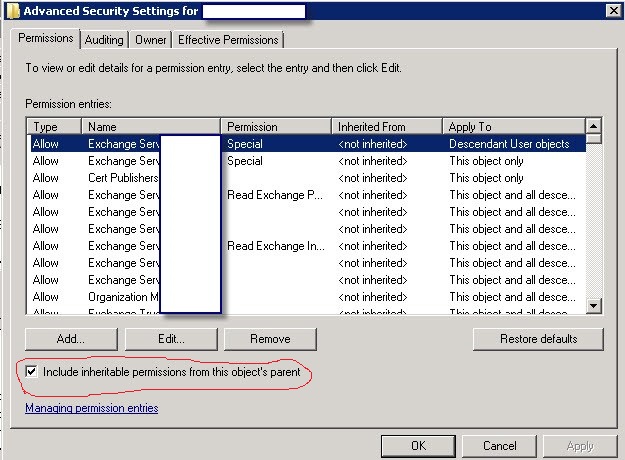625x460 pixels.
Task: Open the Managing permission entries link
Action: pyautogui.click(x=92, y=408)
